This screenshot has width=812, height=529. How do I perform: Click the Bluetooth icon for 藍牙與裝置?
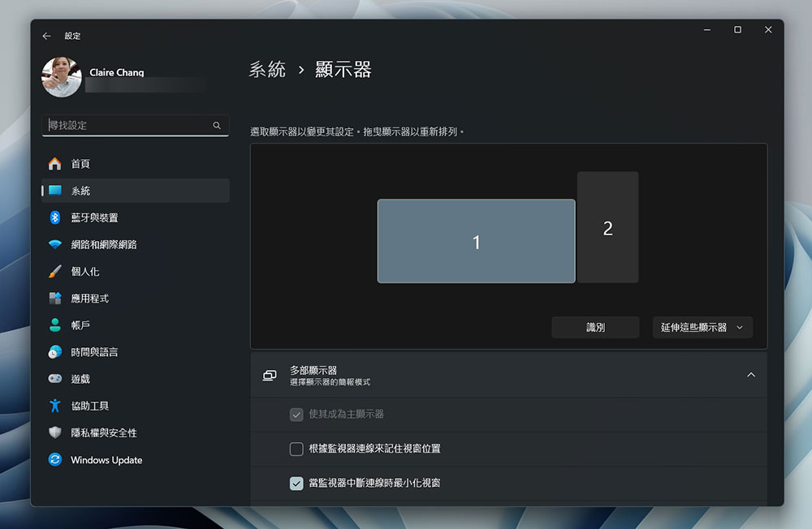pos(55,217)
